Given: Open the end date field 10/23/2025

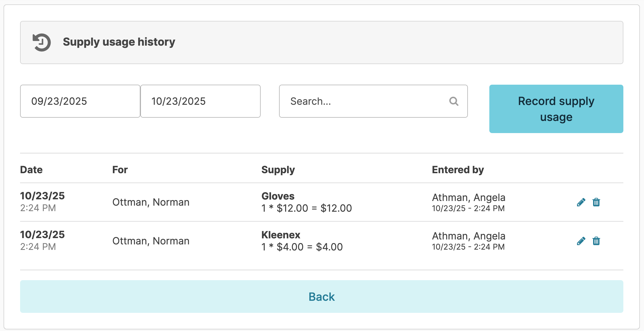Looking at the screenshot, I should 200,101.
